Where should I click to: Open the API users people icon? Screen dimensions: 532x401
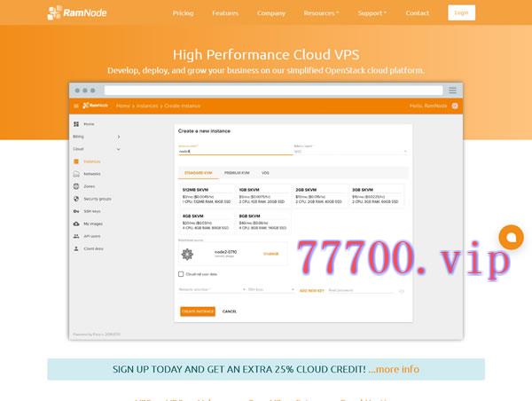pos(76,236)
